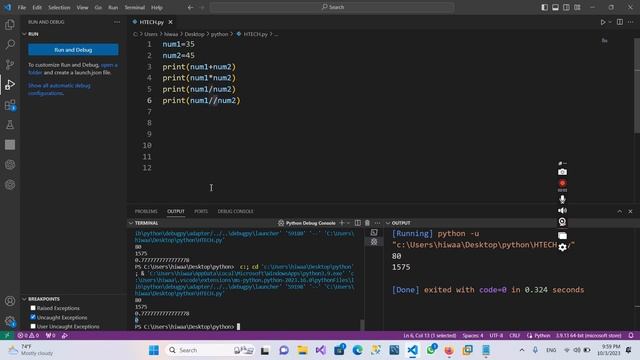This screenshot has height=360, width=640.
Task: Open the Explorer view in activity bar
Action: coord(10,24)
